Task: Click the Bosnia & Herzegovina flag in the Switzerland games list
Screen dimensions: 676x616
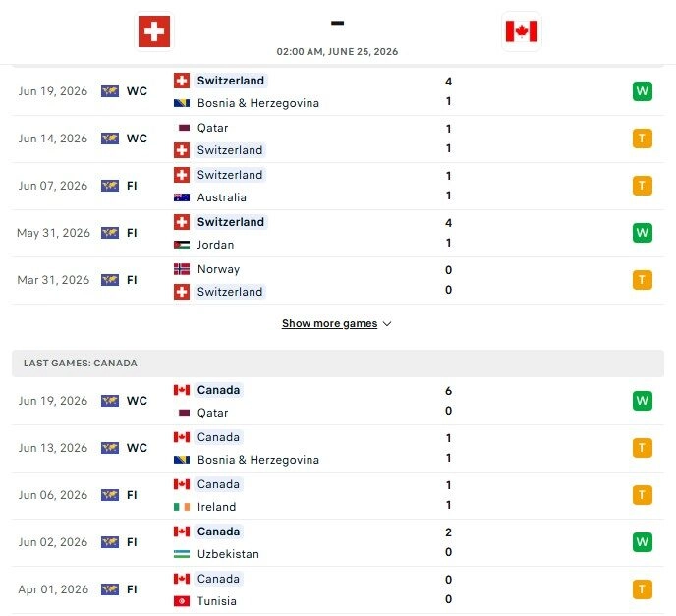Action: coord(182,103)
